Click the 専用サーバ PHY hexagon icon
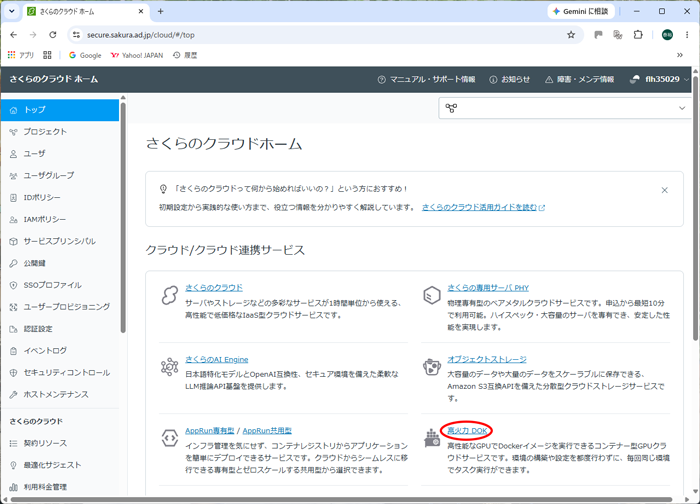This screenshot has height=504, width=700. 432,296
